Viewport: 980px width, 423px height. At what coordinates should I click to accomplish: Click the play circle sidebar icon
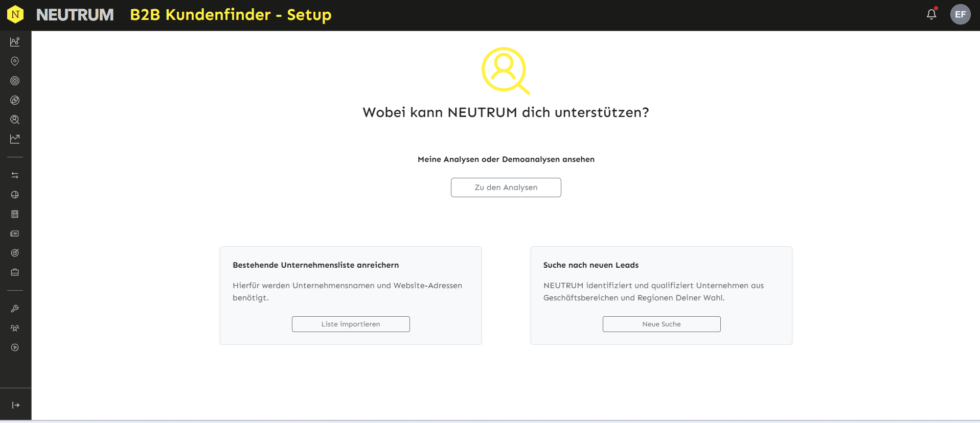(15, 347)
